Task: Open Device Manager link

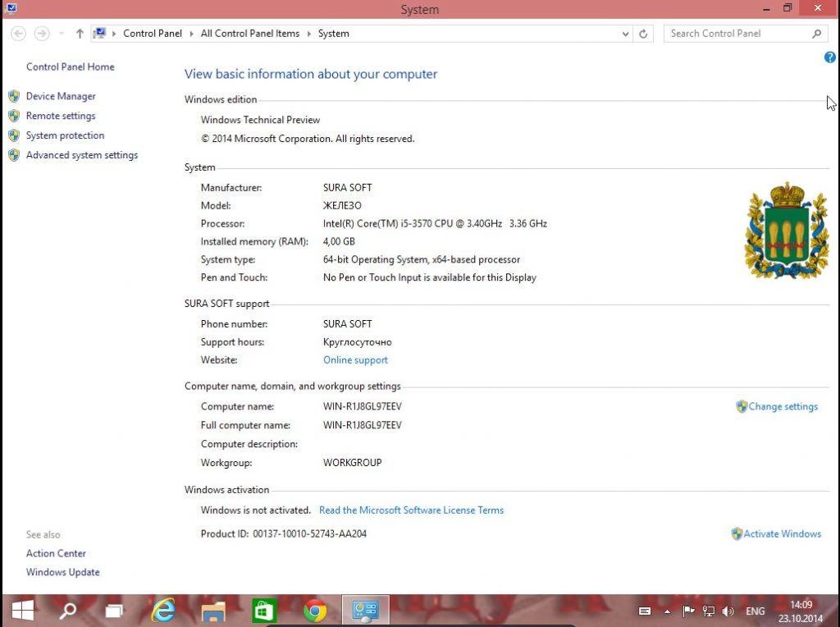Action: [61, 97]
